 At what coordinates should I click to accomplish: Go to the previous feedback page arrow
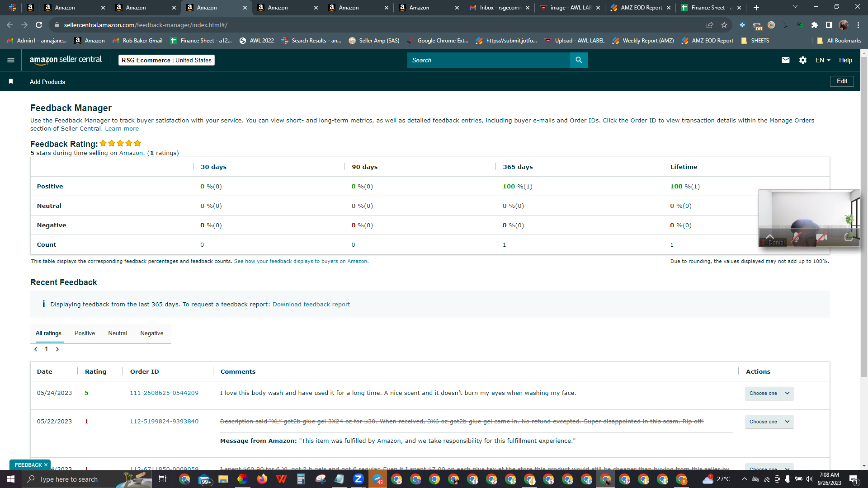point(36,349)
